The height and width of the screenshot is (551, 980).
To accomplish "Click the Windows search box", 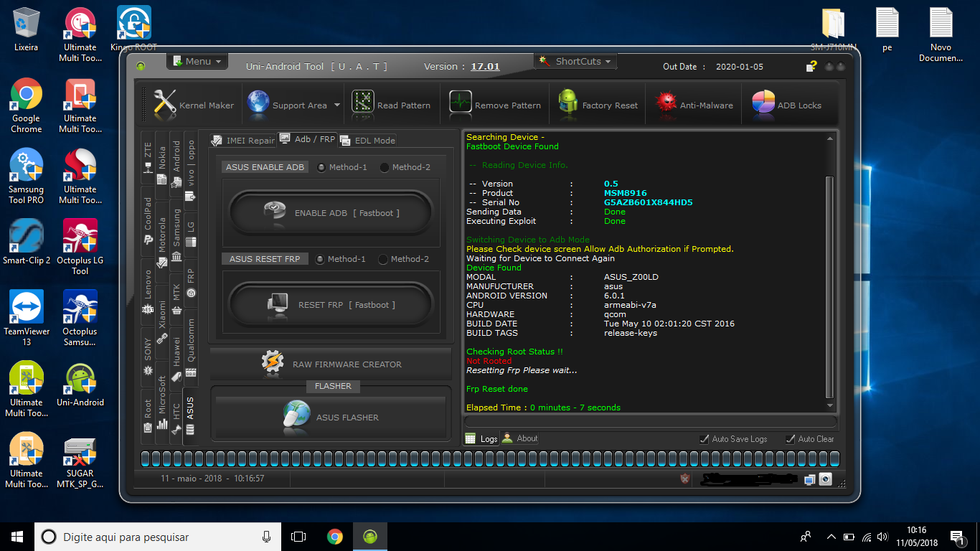I will [x=158, y=537].
